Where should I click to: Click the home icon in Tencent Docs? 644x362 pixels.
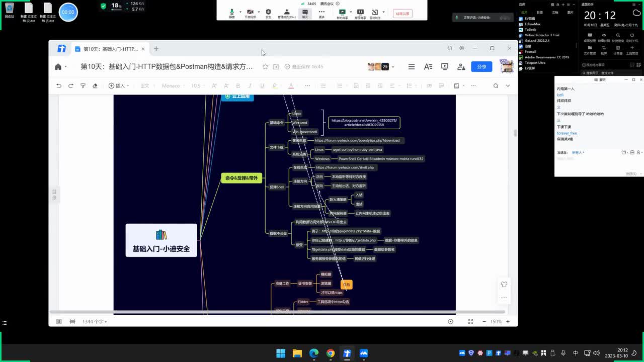pyautogui.click(x=58, y=66)
